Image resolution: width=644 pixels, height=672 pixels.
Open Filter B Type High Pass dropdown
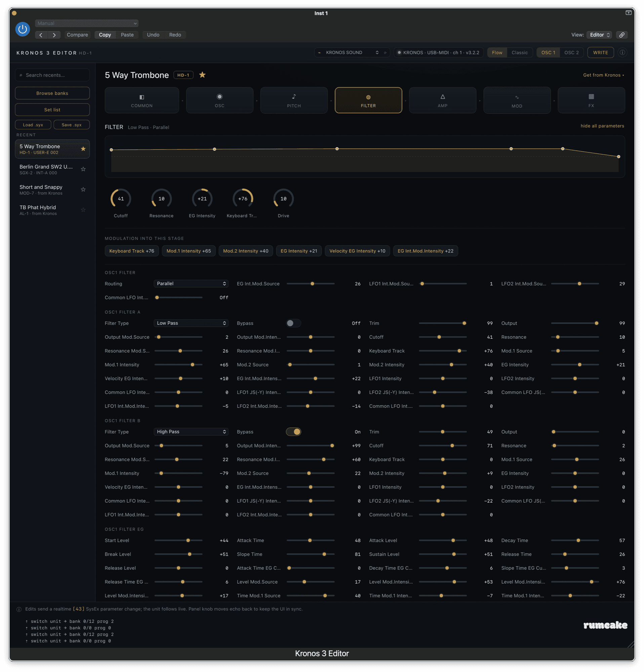point(191,432)
